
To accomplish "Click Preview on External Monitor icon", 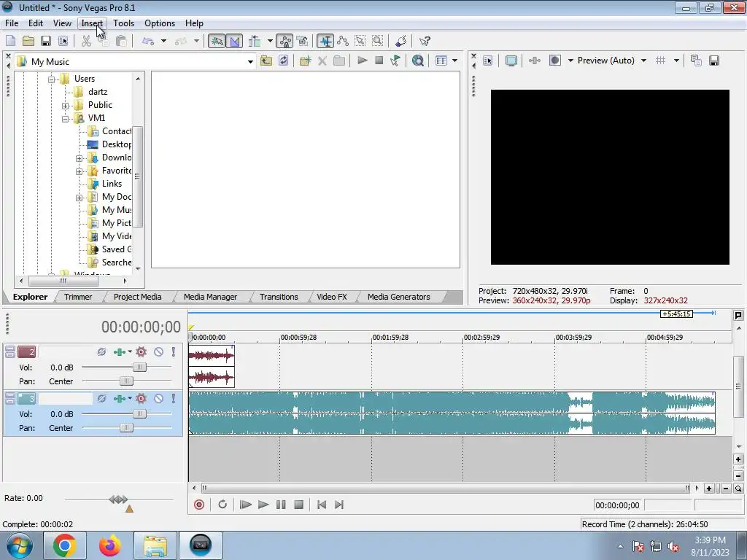I will pyautogui.click(x=511, y=61).
